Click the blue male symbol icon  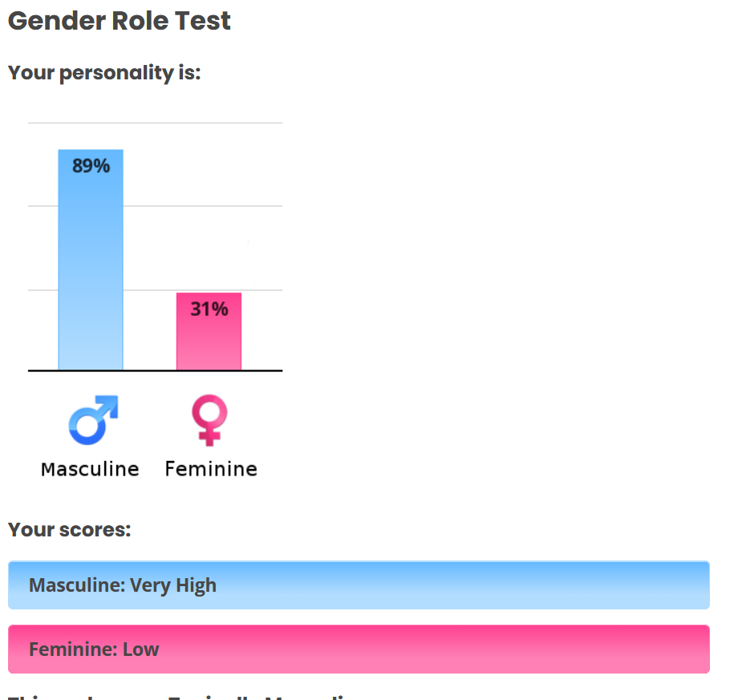click(x=93, y=420)
